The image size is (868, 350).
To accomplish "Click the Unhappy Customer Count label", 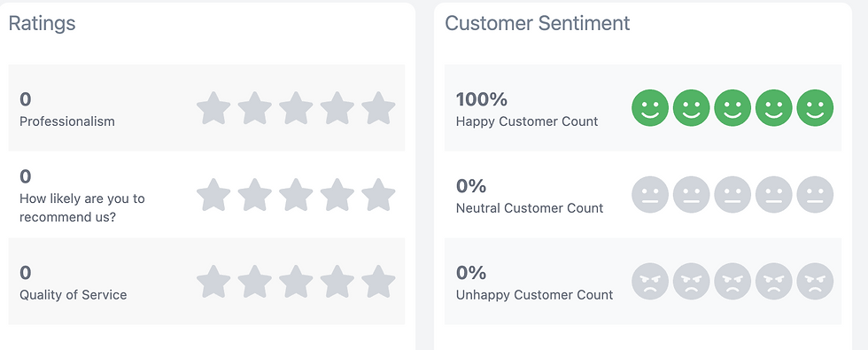I will tap(534, 294).
